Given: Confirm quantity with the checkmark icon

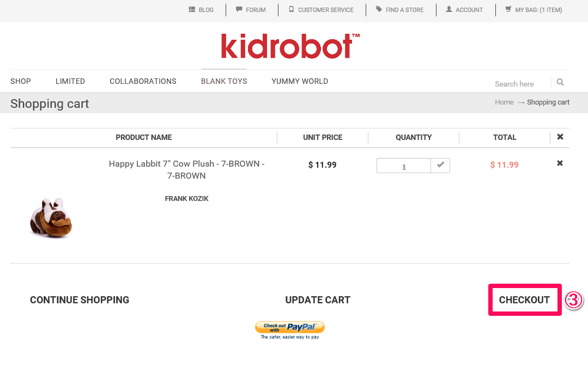Looking at the screenshot, I should [441, 166].
